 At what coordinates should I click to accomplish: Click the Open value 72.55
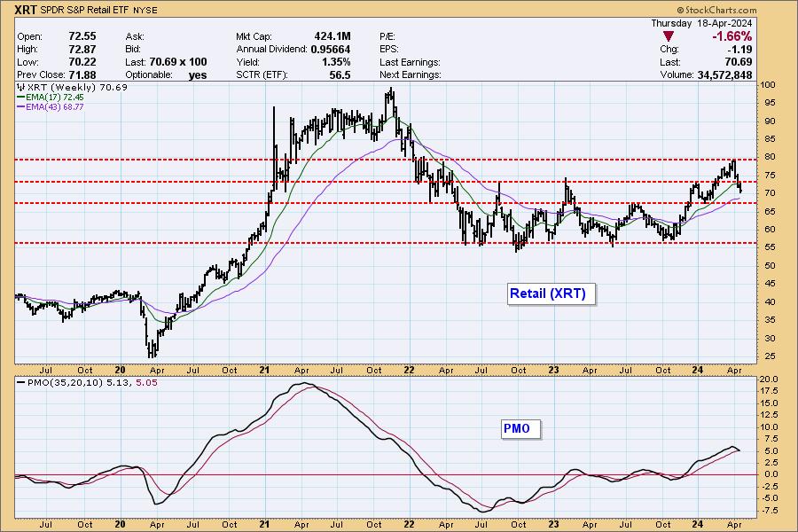coord(82,36)
